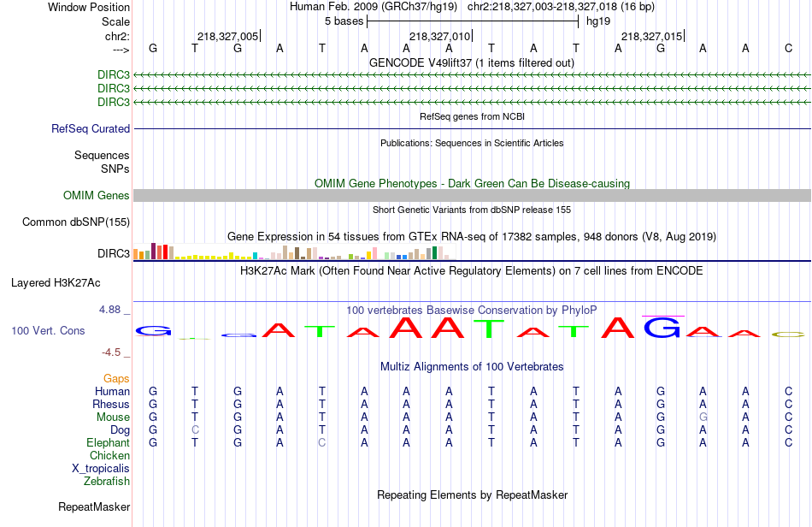812x527 pixels.
Task: Click the -4.5 PhyloP lower bound value
Action: pos(111,352)
